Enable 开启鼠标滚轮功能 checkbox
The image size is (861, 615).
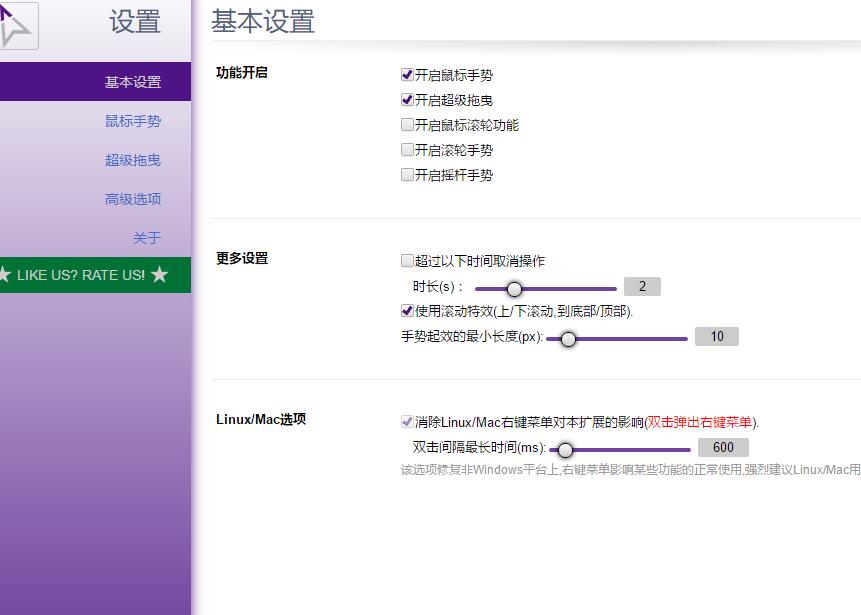tap(407, 125)
